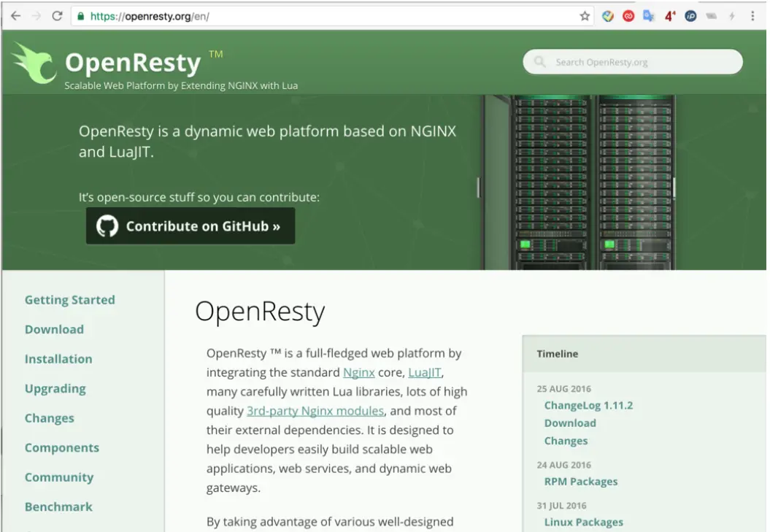This screenshot has width=770, height=532.
Task: Click the Timeline panel header
Action: click(x=644, y=354)
